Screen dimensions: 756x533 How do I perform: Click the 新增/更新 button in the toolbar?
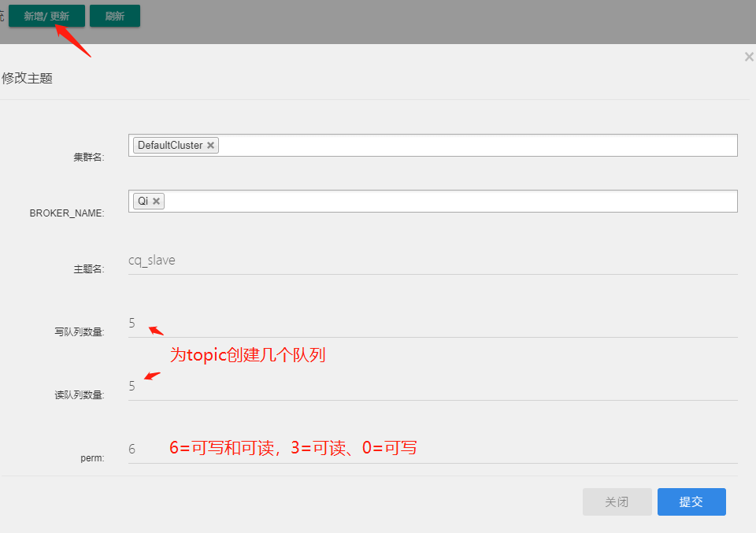pos(46,15)
